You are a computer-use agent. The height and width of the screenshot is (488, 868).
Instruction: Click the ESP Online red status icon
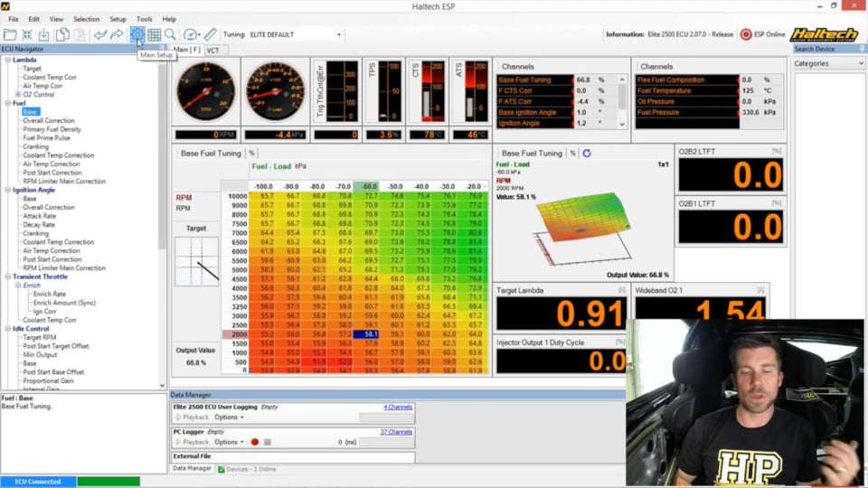pyautogui.click(x=746, y=34)
